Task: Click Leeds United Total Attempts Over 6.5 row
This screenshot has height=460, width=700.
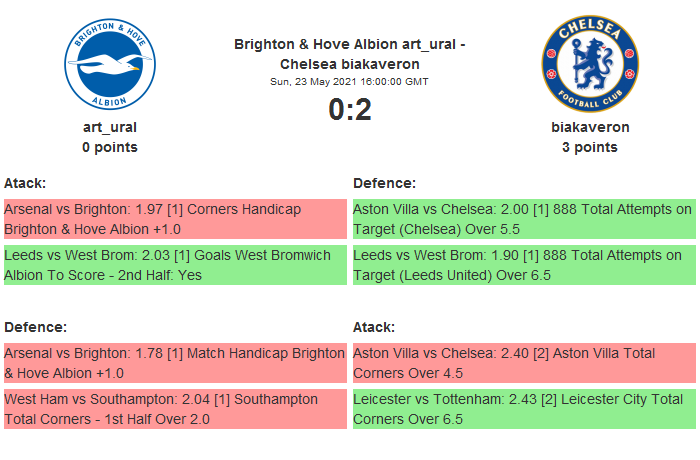Action: 523,265
